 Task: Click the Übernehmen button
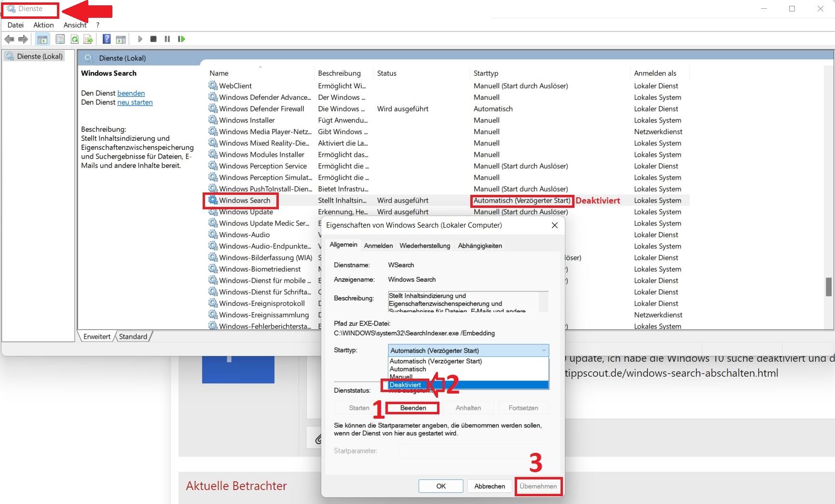point(538,486)
